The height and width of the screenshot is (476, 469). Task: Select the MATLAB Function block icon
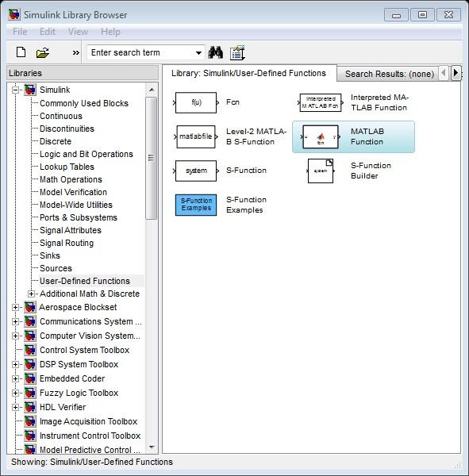tap(321, 137)
